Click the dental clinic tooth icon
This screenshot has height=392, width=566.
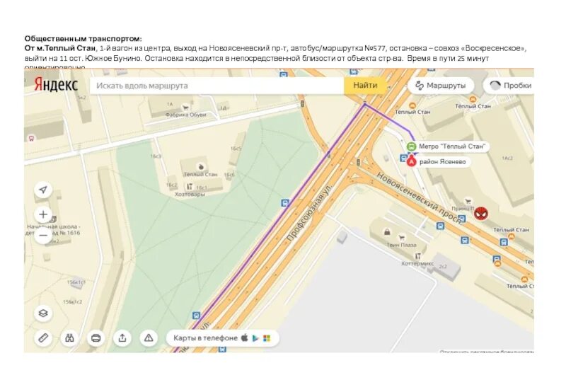(31, 138)
